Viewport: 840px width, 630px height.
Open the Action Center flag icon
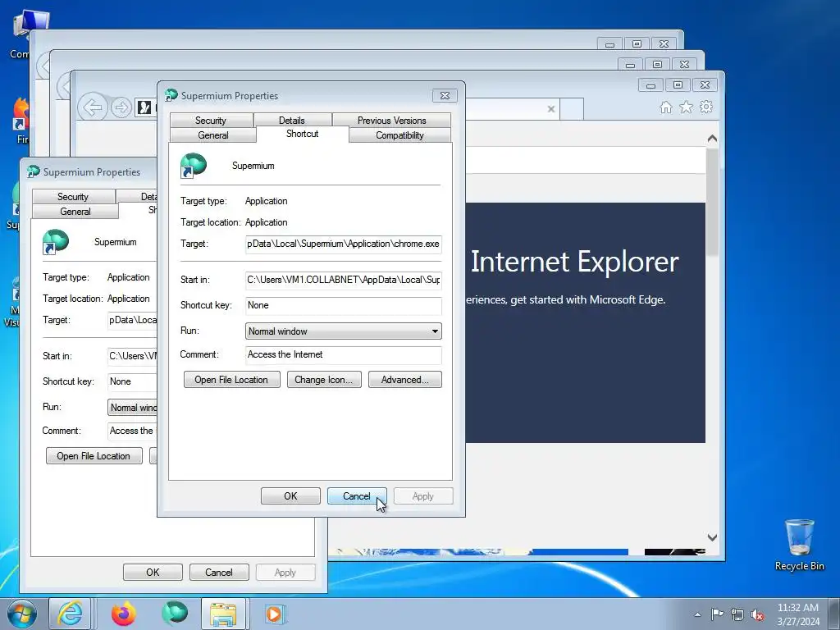click(x=717, y=614)
